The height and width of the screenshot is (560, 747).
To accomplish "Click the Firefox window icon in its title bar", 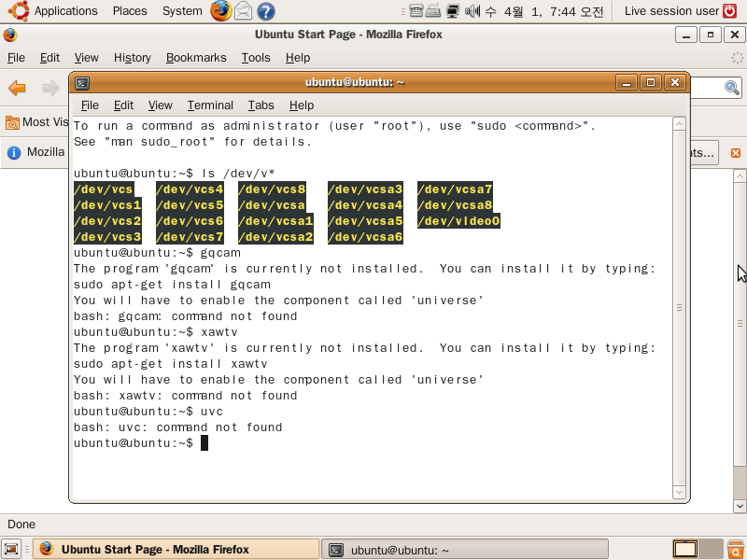I will coord(10,35).
